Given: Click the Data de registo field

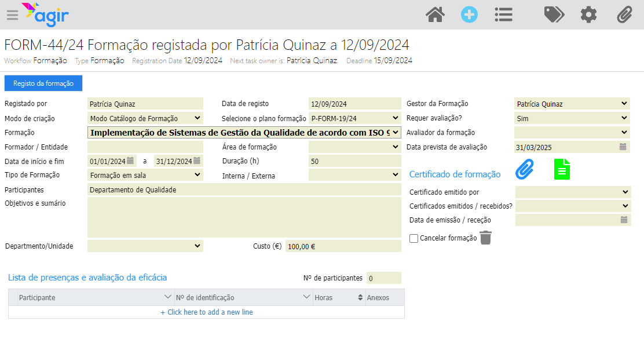Looking at the screenshot, I should 355,104.
